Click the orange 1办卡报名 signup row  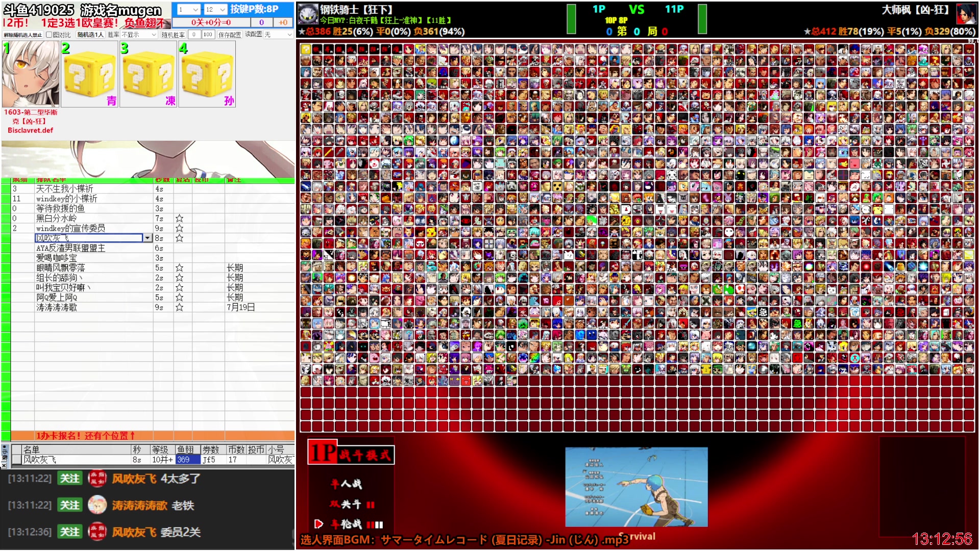(x=153, y=436)
